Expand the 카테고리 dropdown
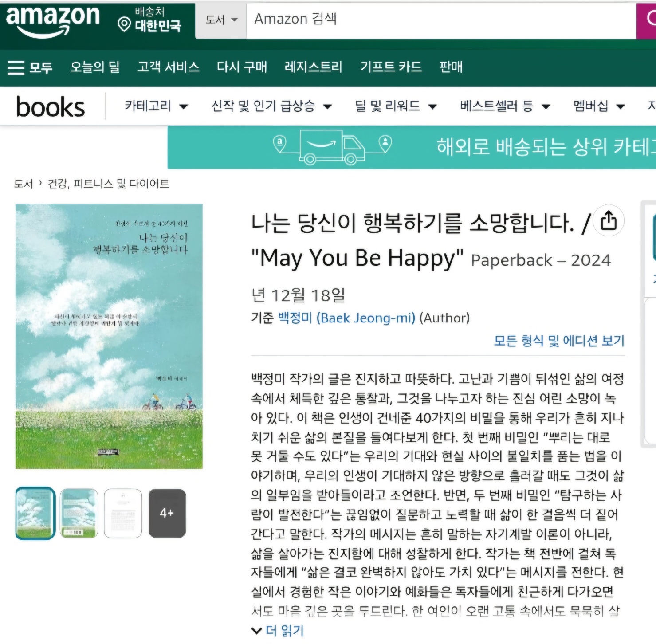Viewport: 656px width, 644px height. 156,106
